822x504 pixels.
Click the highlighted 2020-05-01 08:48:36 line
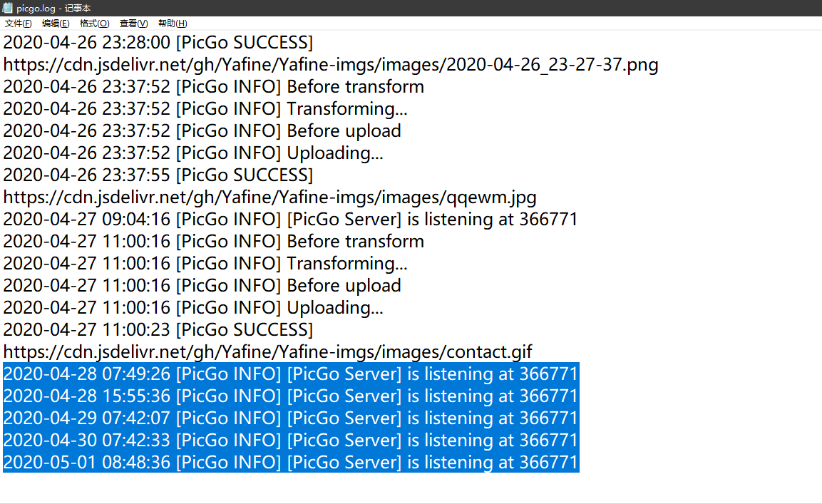(290, 462)
